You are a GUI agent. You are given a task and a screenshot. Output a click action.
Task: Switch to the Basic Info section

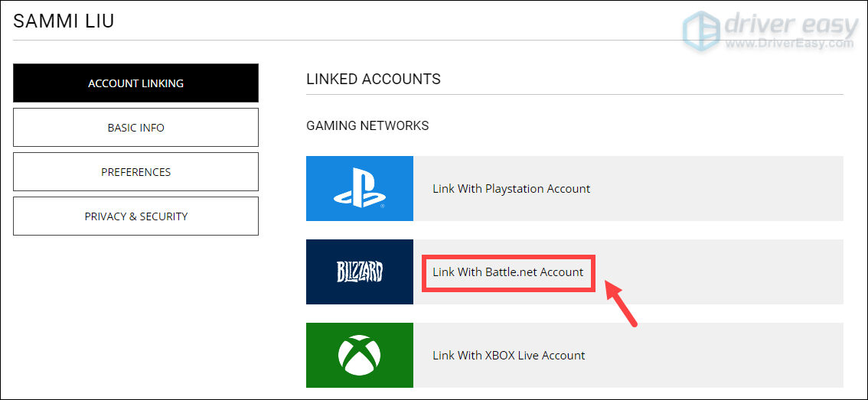pos(135,128)
